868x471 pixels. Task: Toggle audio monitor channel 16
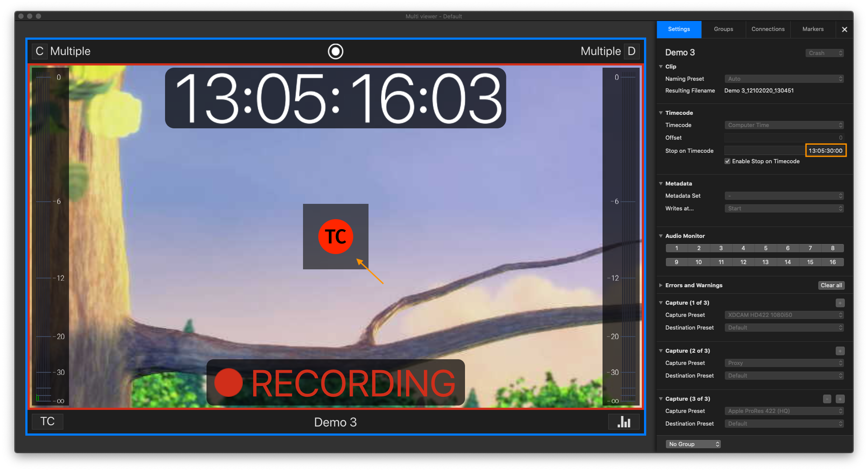click(833, 262)
